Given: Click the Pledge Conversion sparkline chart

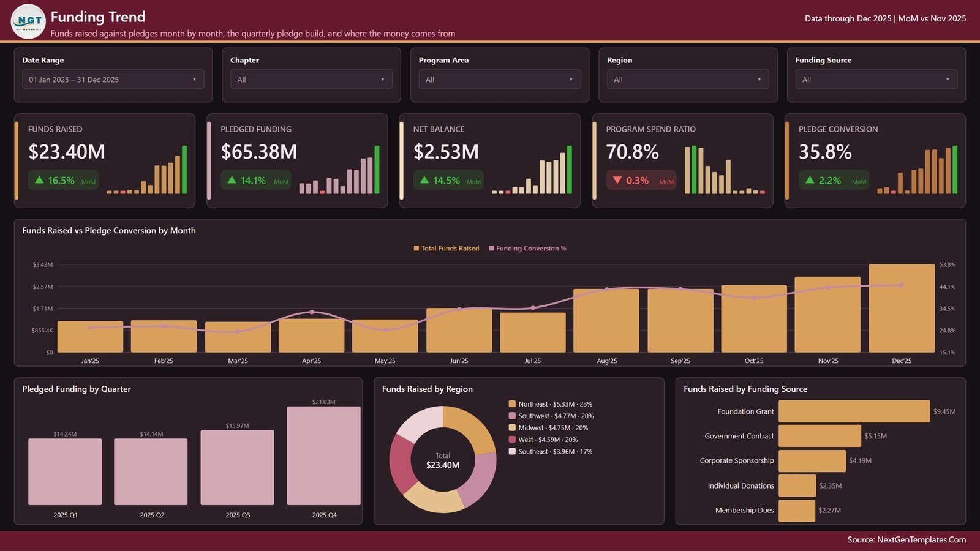Looking at the screenshot, I should point(917,170).
